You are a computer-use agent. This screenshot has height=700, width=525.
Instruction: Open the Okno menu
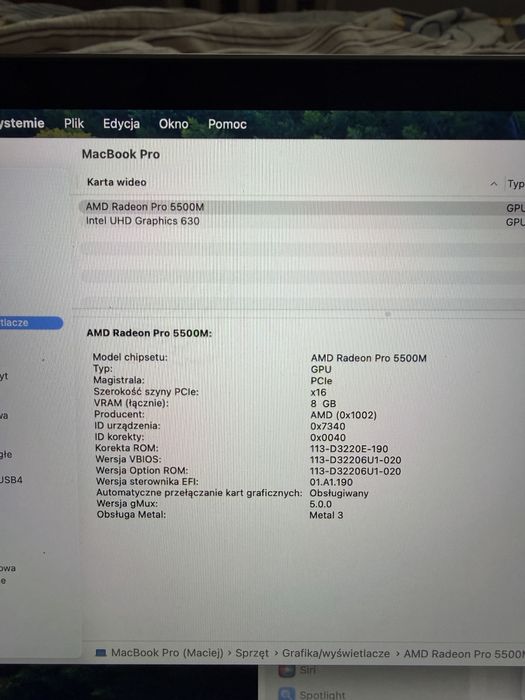coord(174,124)
